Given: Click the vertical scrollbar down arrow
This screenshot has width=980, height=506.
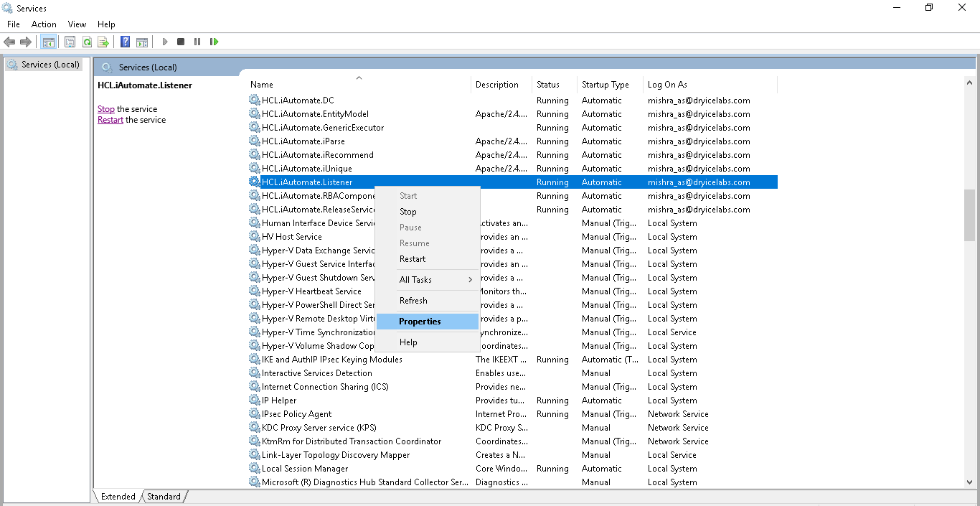Looking at the screenshot, I should tap(969, 482).
